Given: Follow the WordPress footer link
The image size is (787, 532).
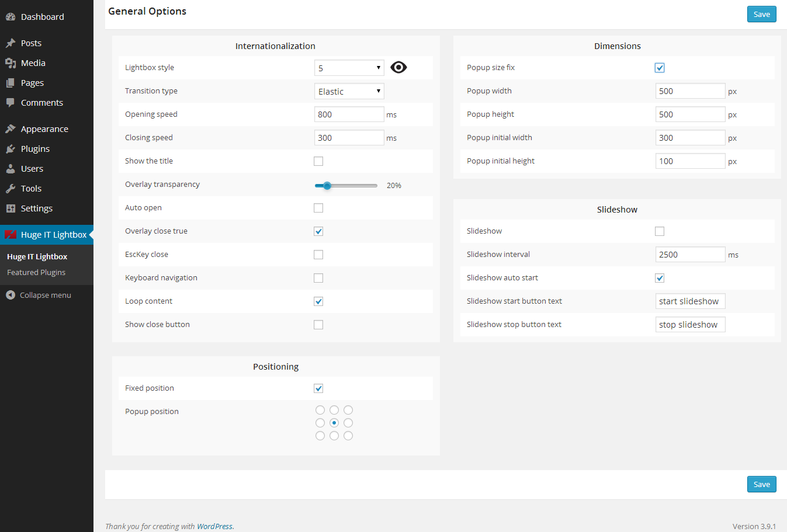Looking at the screenshot, I should click(x=214, y=526).
